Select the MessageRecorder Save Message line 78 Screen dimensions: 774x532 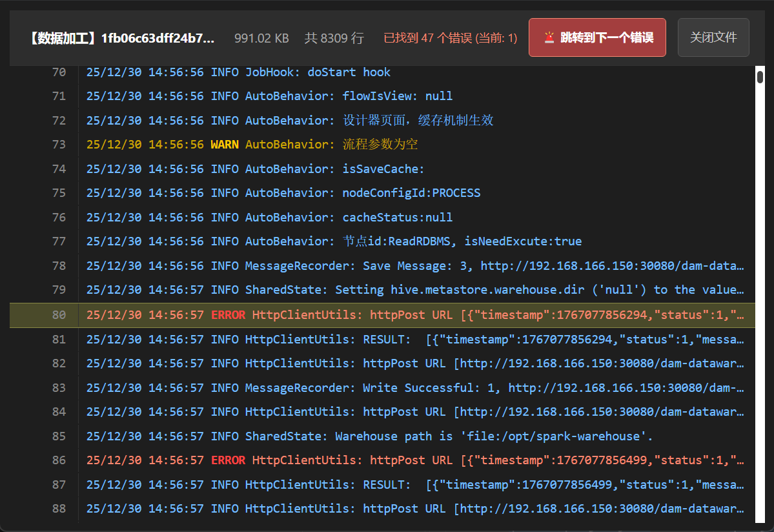(x=413, y=266)
